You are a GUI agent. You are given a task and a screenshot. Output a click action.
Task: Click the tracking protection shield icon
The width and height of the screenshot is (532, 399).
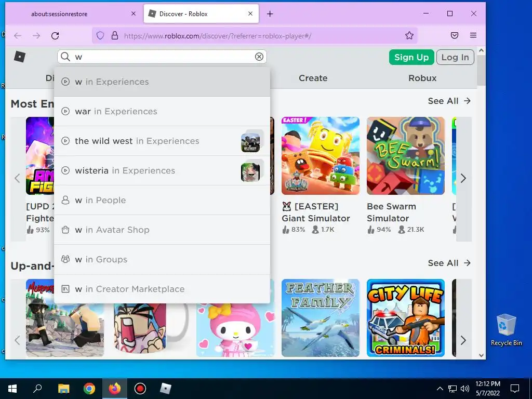pos(100,36)
